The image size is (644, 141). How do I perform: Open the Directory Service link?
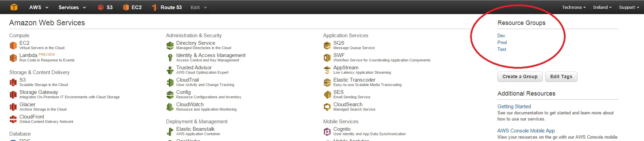196,43
